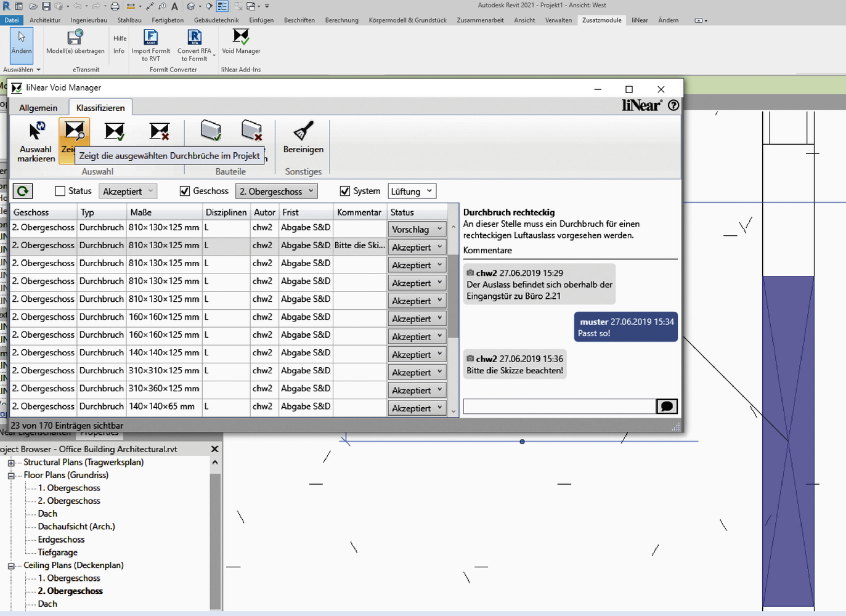Click the Auswahl markieren icon
Image resolution: width=846 pixels, height=616 pixels.
(36, 132)
